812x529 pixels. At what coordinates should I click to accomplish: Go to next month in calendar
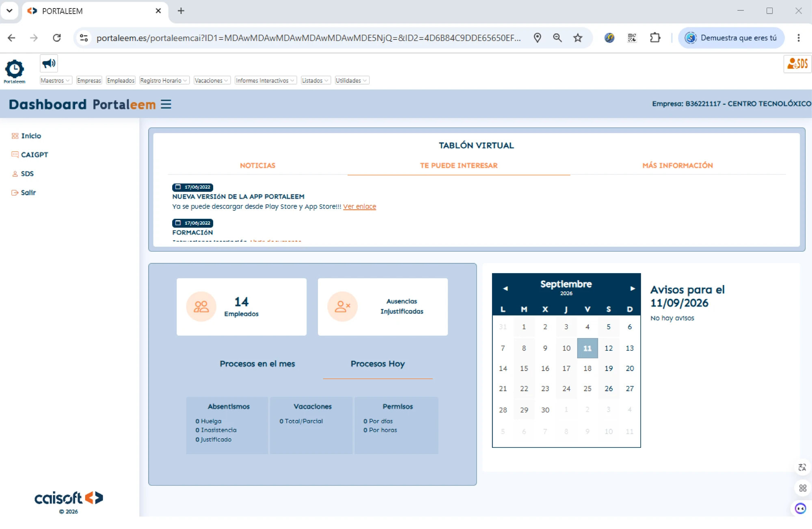click(632, 288)
